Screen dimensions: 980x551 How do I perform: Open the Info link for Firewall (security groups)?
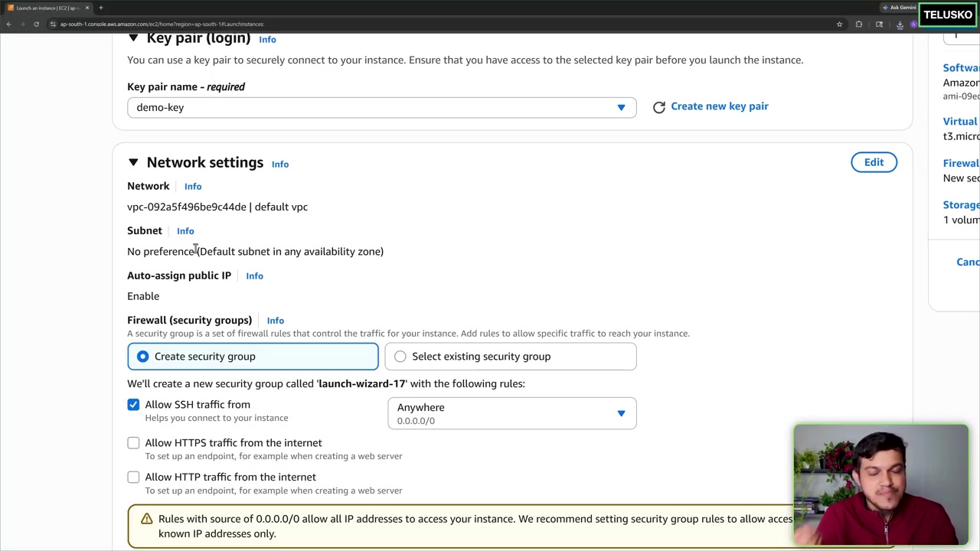click(275, 321)
